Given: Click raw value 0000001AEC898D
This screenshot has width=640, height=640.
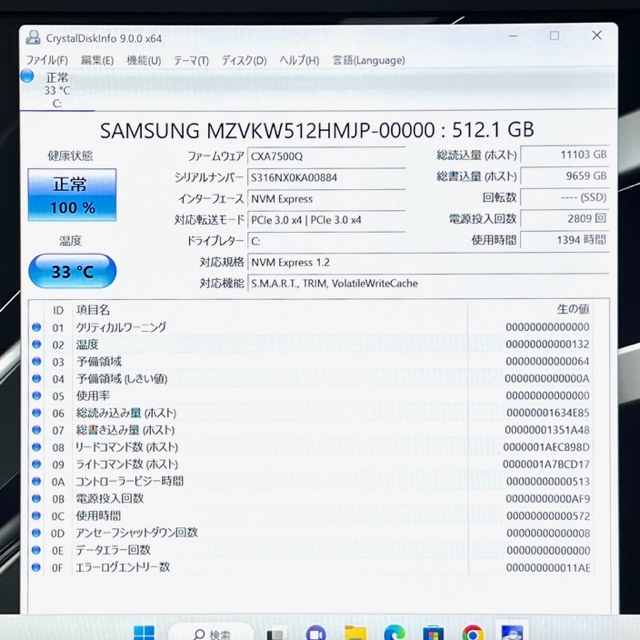Looking at the screenshot, I should (546, 447).
